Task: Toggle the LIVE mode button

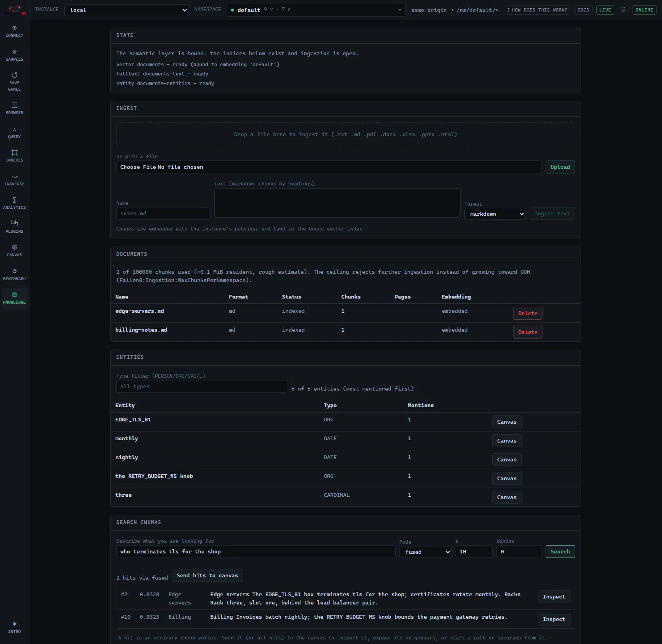Action: click(605, 10)
